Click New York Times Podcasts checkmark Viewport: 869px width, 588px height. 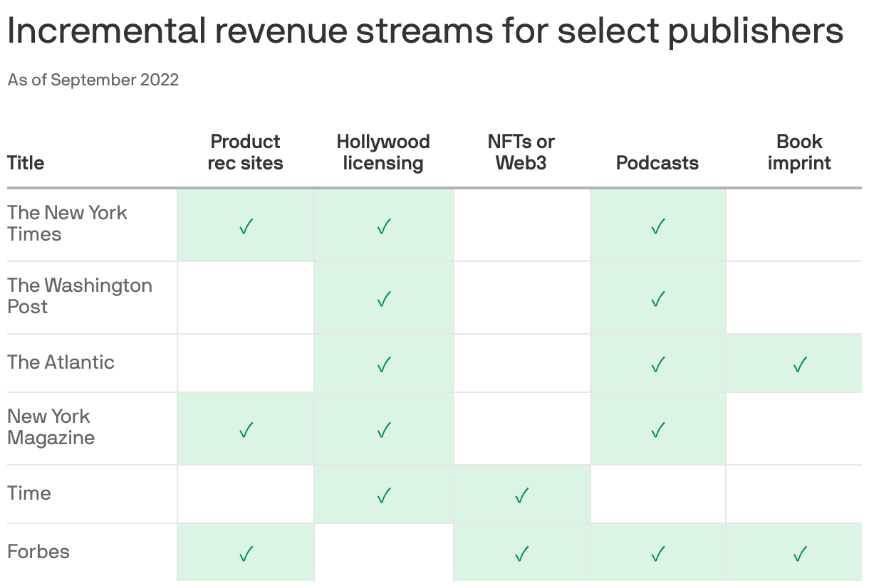click(658, 227)
